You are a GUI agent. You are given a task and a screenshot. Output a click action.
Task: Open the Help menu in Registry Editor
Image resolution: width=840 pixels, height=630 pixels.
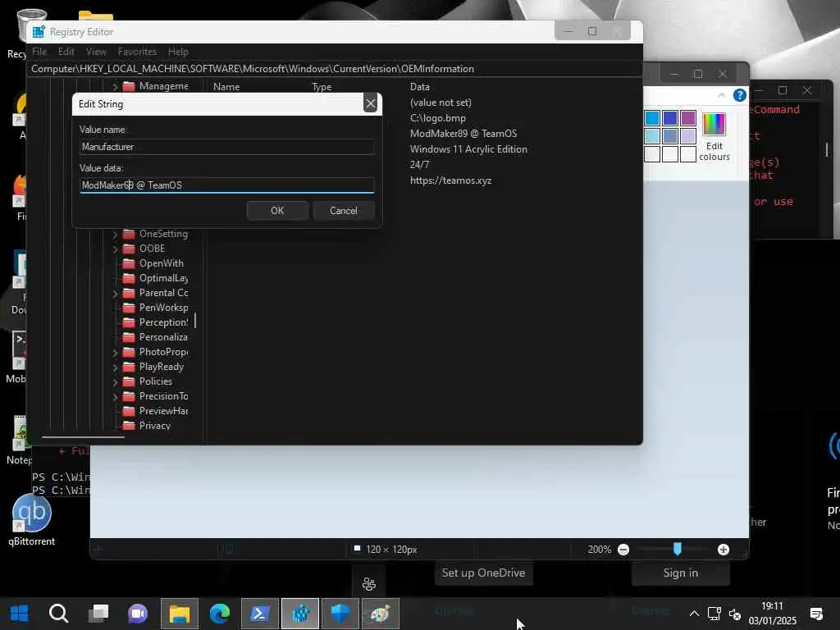[x=178, y=52]
